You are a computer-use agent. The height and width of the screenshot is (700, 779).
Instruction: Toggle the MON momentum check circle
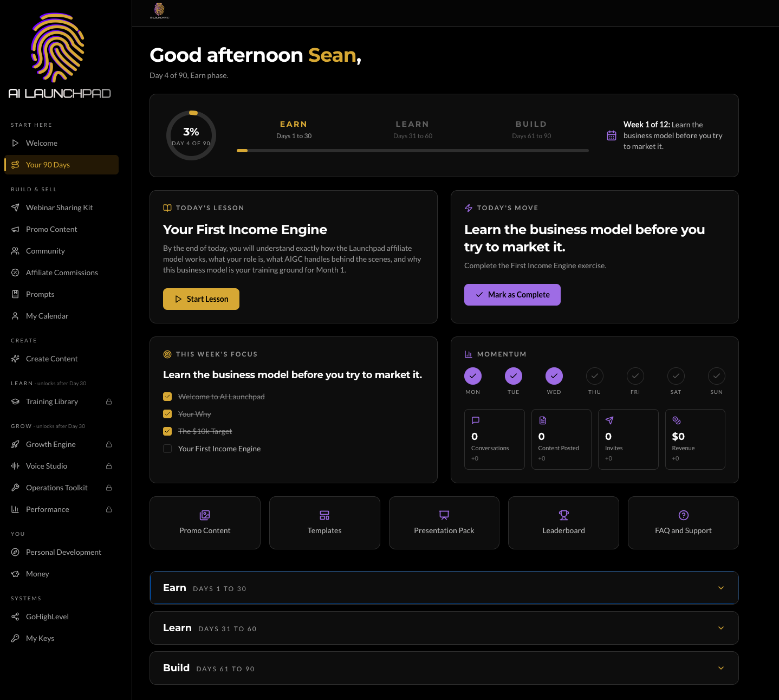tap(473, 376)
